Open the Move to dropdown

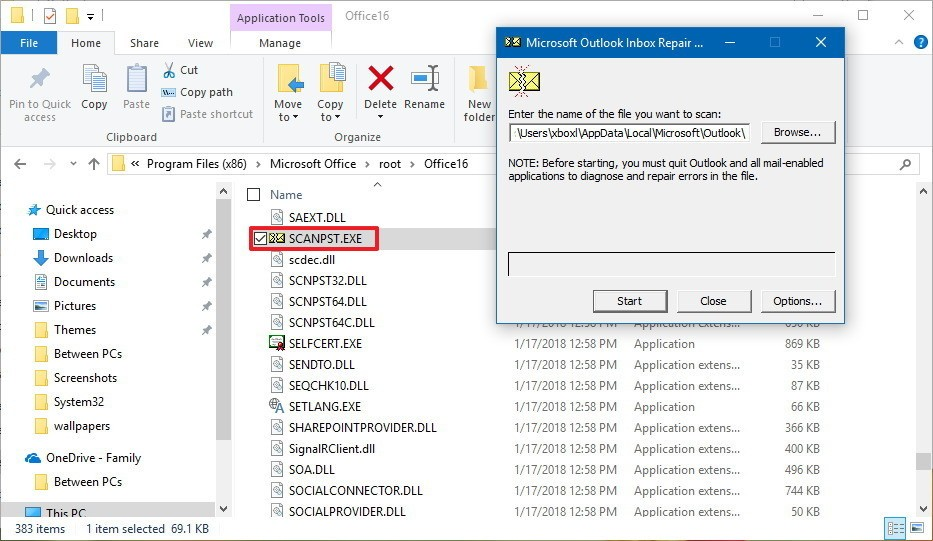click(x=288, y=110)
